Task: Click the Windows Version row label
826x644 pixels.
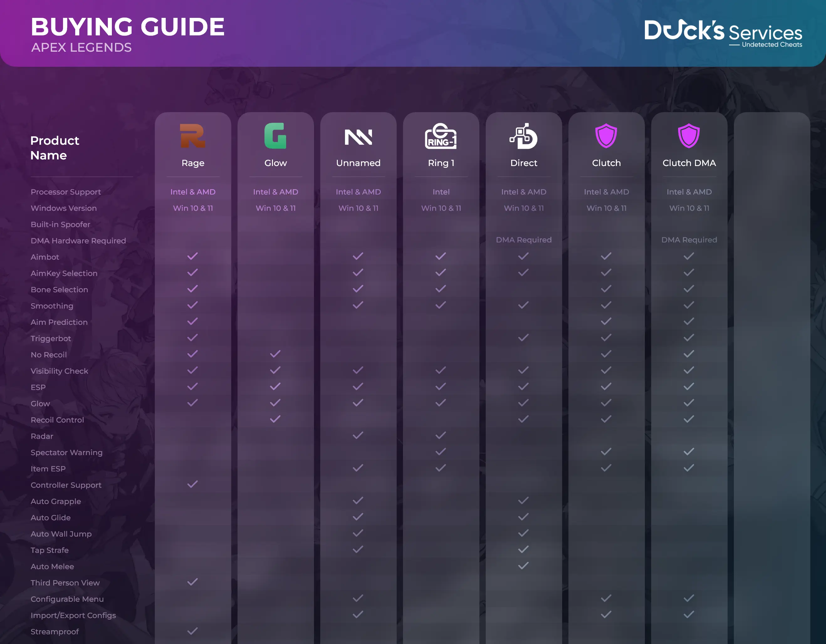Action: tap(64, 208)
